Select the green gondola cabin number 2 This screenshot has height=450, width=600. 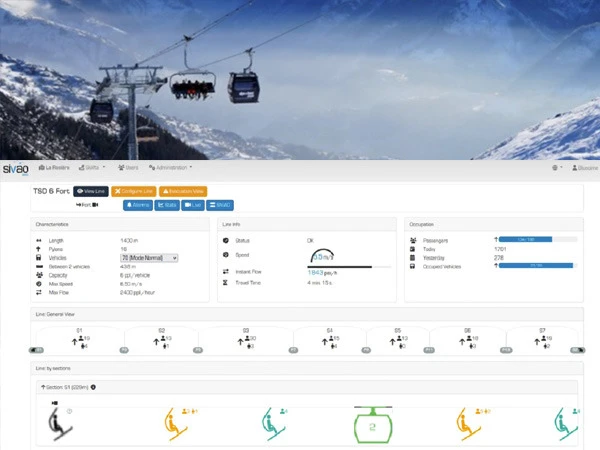tap(373, 425)
